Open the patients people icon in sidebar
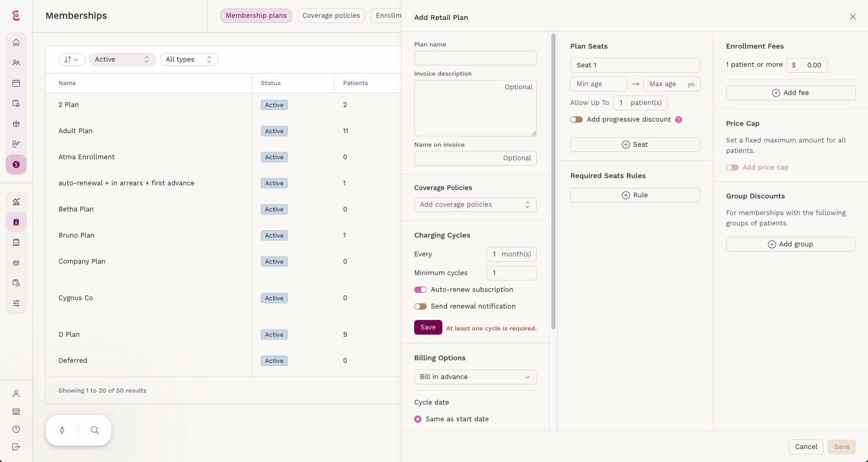 (16, 63)
